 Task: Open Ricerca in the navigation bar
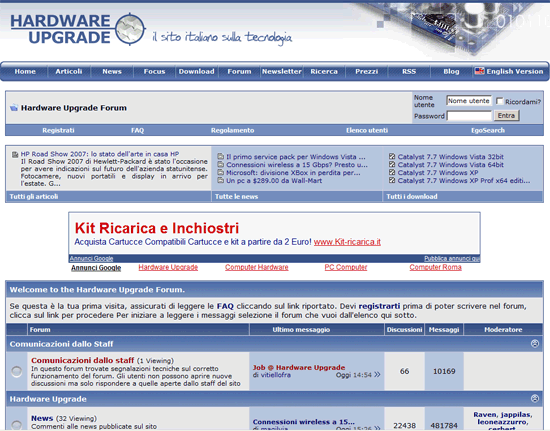324,71
